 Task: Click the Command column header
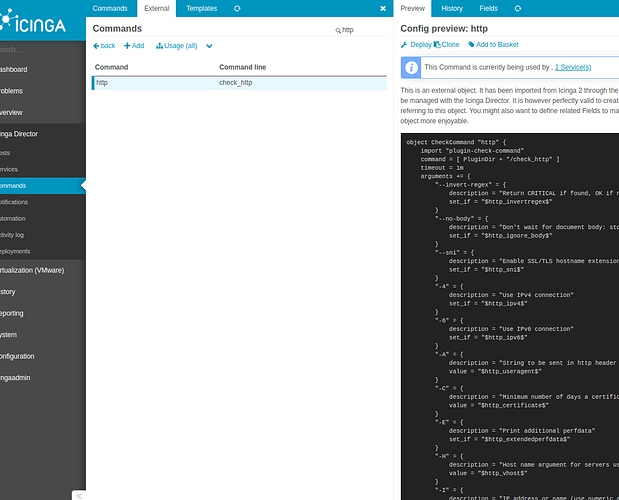[x=111, y=67]
